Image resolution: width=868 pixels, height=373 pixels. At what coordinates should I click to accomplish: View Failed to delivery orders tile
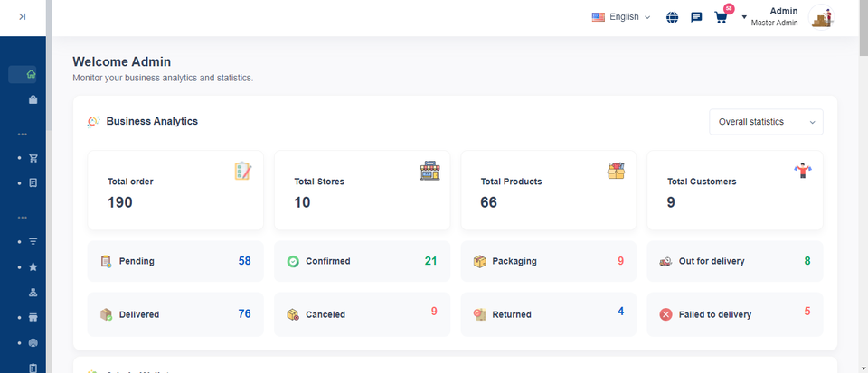pyautogui.click(x=735, y=314)
